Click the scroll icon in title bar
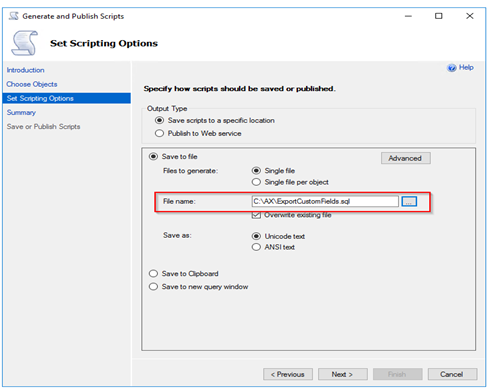Image resolution: width=497 pixels, height=392 pixels. click(x=14, y=16)
